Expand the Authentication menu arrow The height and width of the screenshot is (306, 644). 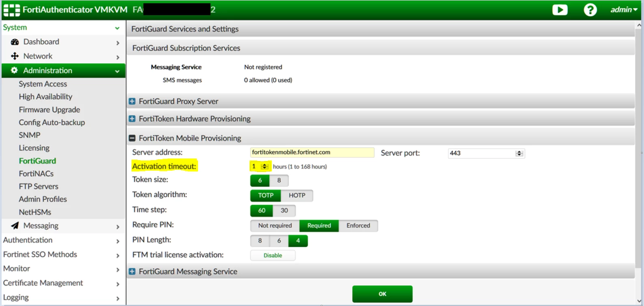[118, 241]
